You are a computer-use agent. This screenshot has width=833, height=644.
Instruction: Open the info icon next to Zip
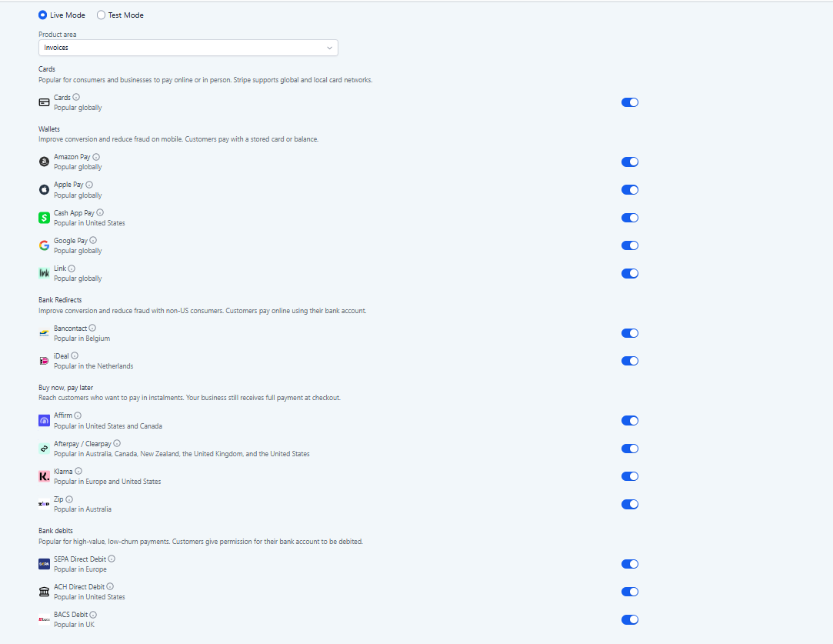tap(69, 499)
